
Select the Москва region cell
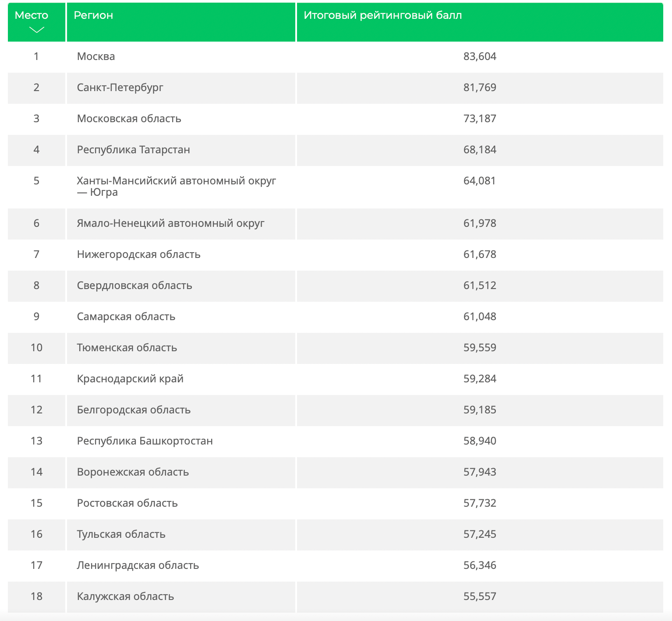181,57
